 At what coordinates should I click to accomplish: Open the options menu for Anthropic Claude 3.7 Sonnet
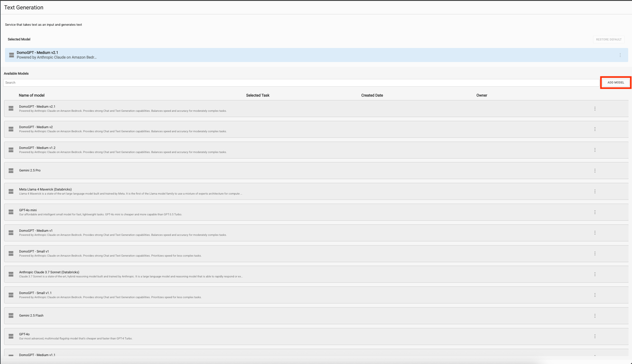595,274
